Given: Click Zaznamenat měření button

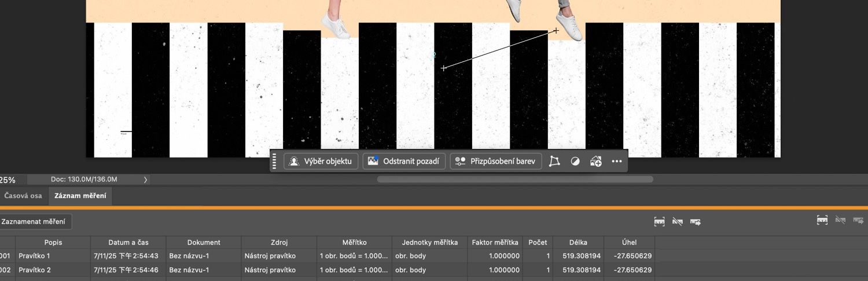Looking at the screenshot, I should (35, 221).
